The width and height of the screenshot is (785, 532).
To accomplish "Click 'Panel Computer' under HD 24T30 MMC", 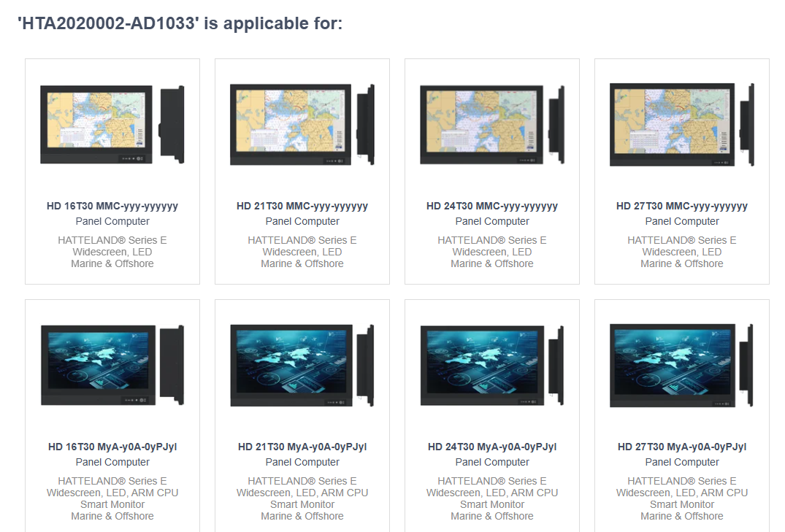I will (x=492, y=221).
